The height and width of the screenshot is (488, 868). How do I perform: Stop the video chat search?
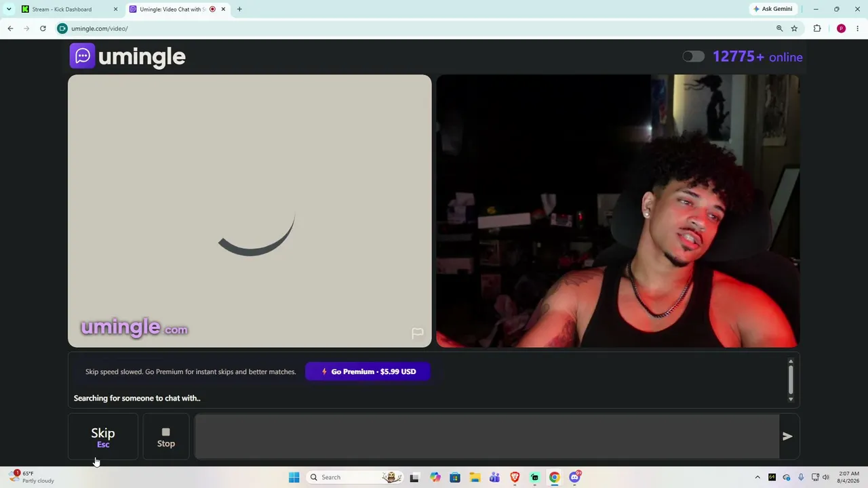(x=166, y=436)
